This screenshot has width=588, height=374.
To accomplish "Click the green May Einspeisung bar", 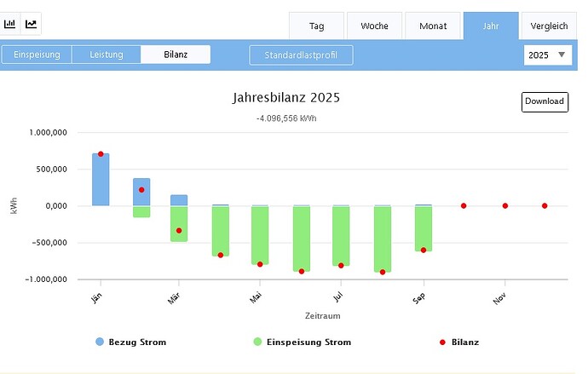I will click(260, 235).
